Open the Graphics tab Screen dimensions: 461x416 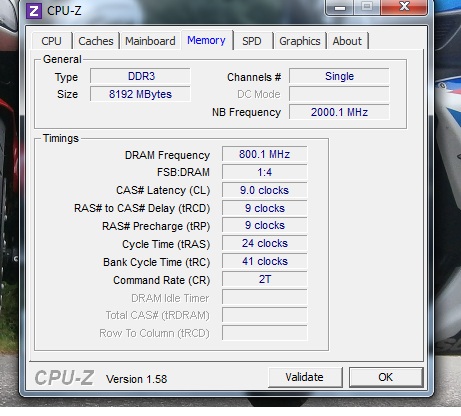pos(300,41)
